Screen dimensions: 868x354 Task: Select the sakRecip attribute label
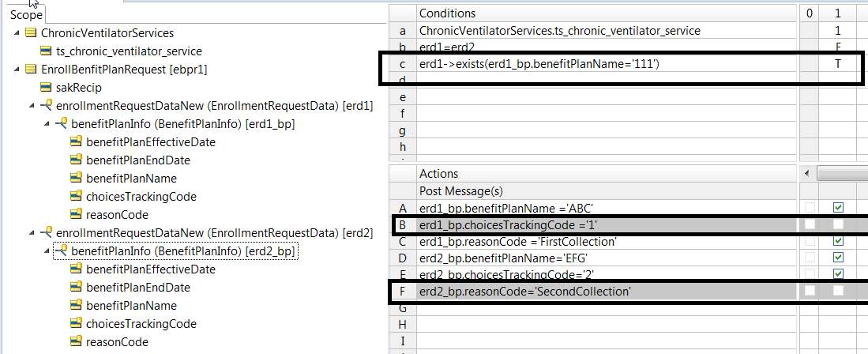point(79,88)
